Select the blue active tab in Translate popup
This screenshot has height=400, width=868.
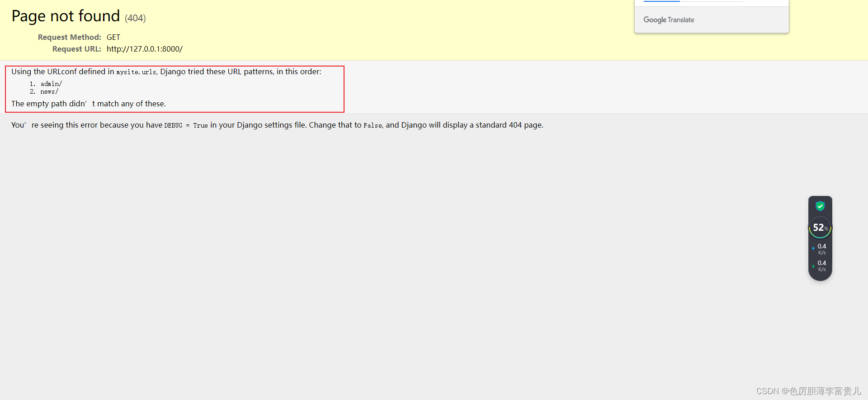point(662,1)
